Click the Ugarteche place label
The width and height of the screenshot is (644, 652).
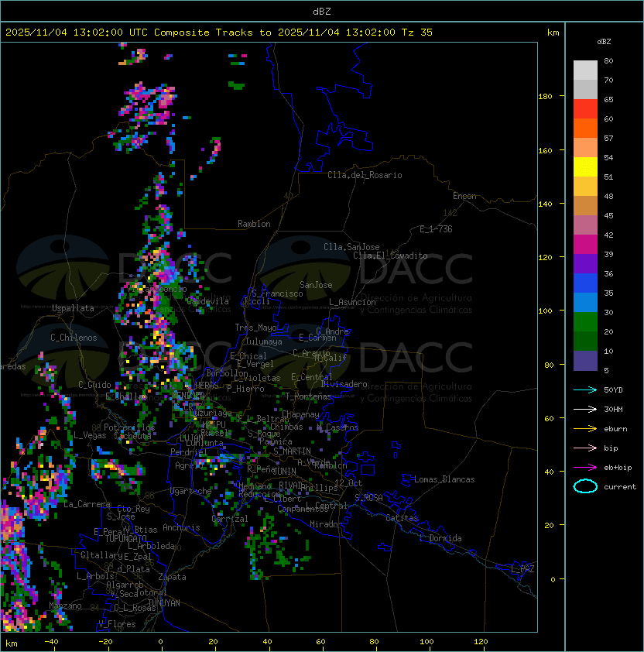click(x=191, y=491)
